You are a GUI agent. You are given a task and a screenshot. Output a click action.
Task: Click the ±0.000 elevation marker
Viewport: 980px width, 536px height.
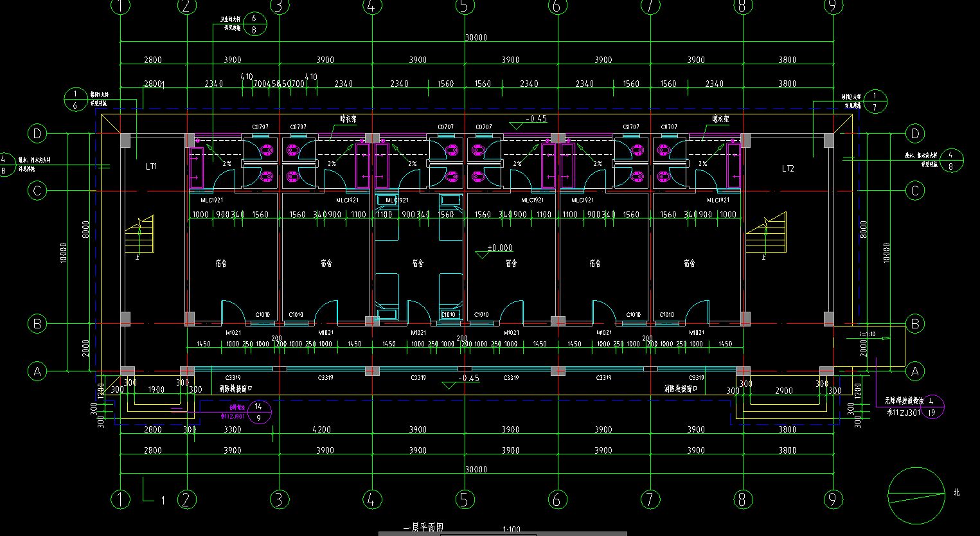coord(499,248)
